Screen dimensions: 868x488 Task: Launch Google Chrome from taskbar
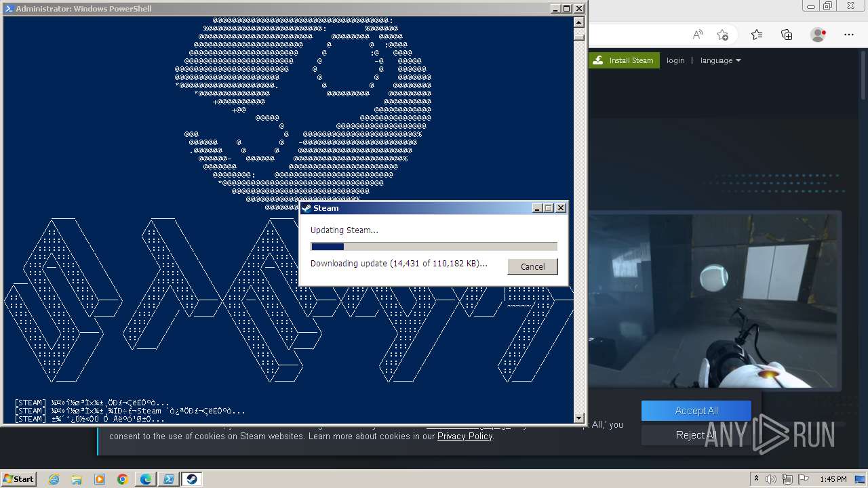pyautogui.click(x=123, y=479)
